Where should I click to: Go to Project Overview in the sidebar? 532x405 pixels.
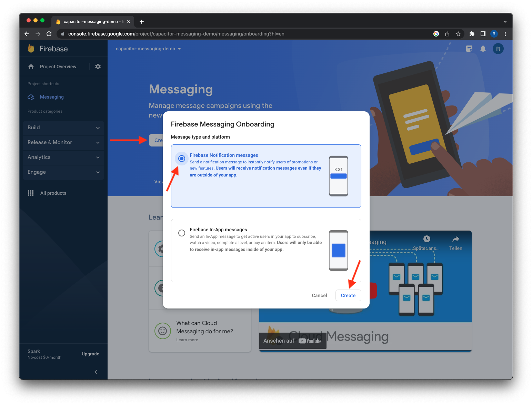pos(58,66)
